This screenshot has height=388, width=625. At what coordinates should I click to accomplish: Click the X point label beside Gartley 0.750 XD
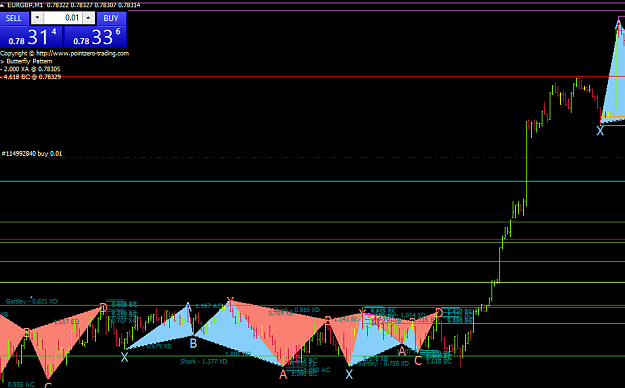(x=349, y=374)
